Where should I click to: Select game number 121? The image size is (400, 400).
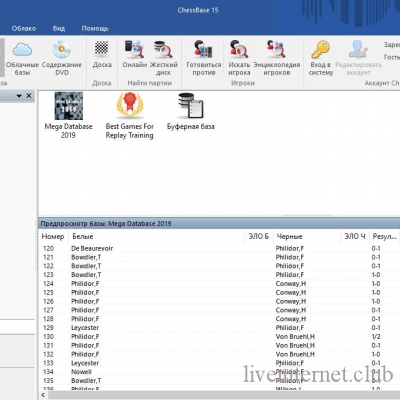(x=48, y=257)
